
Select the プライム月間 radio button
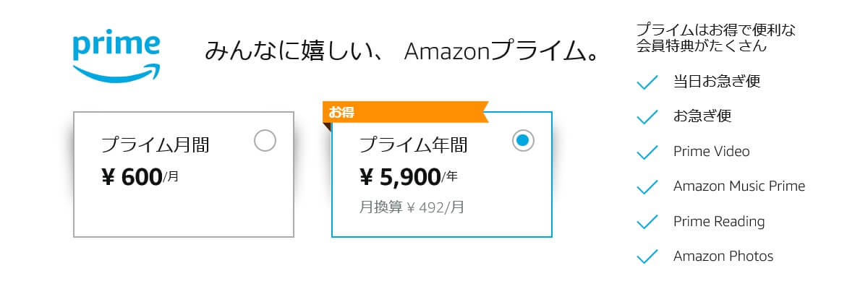(265, 141)
